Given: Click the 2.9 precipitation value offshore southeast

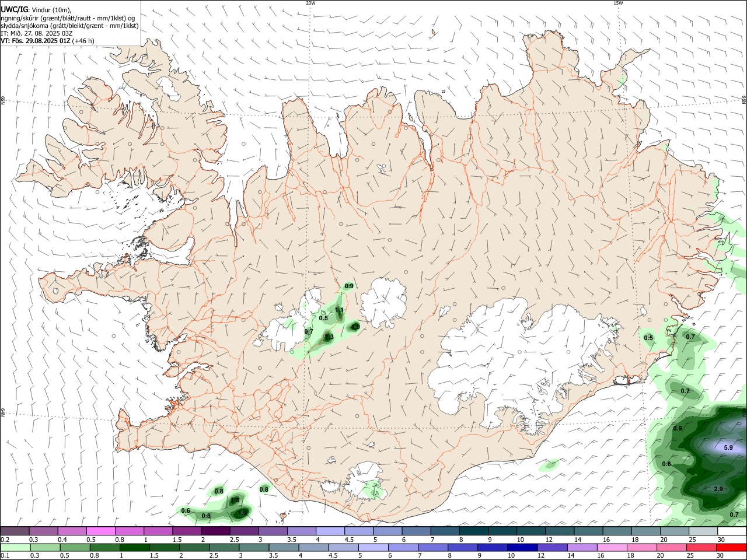Looking at the screenshot, I should (x=718, y=489).
